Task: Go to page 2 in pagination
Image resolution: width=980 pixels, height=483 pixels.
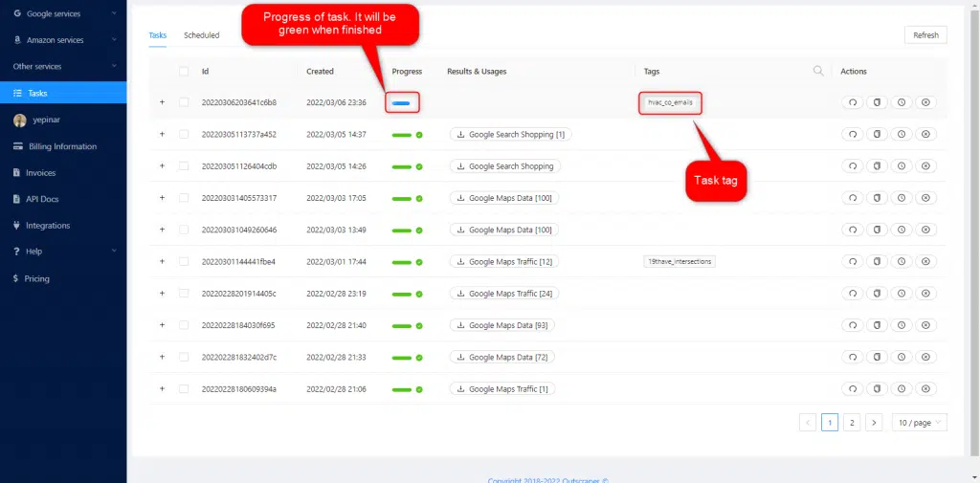Action: coord(852,422)
